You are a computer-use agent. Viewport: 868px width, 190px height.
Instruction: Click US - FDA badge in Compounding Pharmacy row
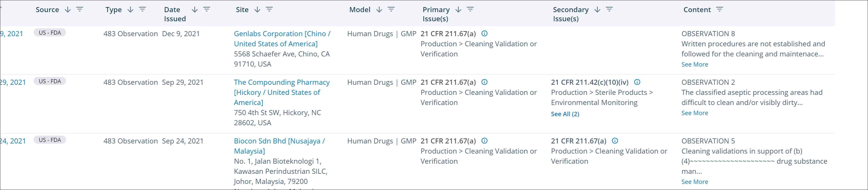tap(50, 81)
